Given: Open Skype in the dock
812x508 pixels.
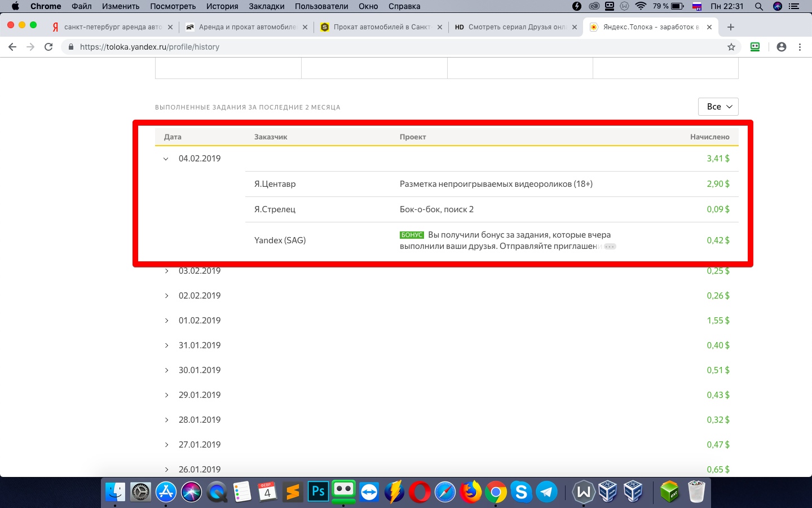Looking at the screenshot, I should (x=521, y=492).
